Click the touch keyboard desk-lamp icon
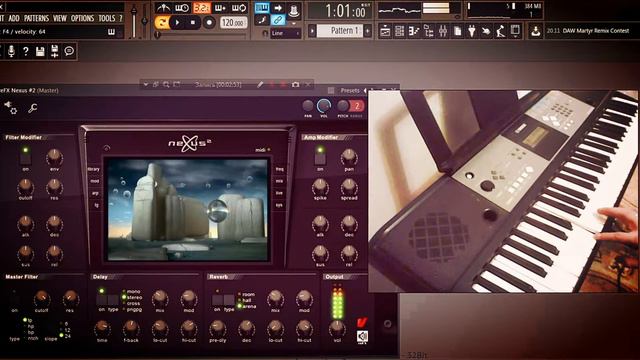640x360 pixels. tap(500, 31)
